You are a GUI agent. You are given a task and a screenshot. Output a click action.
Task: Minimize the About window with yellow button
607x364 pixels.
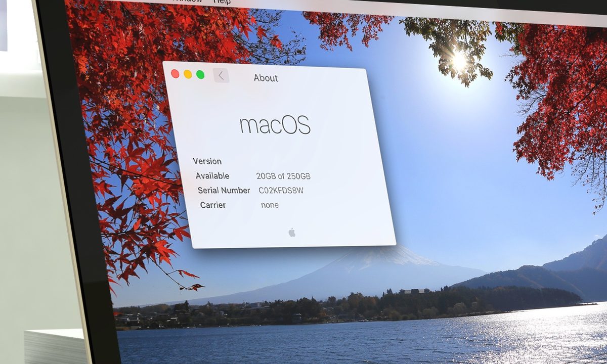click(188, 74)
